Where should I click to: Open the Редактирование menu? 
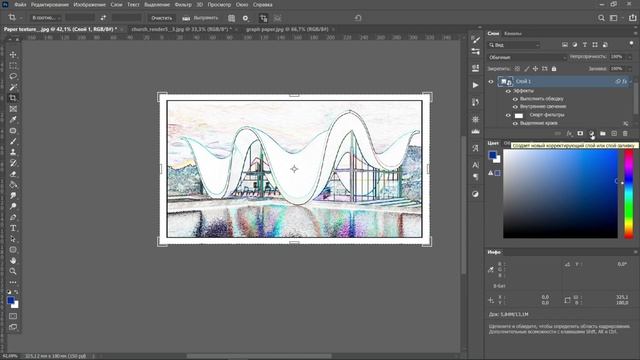pyautogui.click(x=50, y=5)
